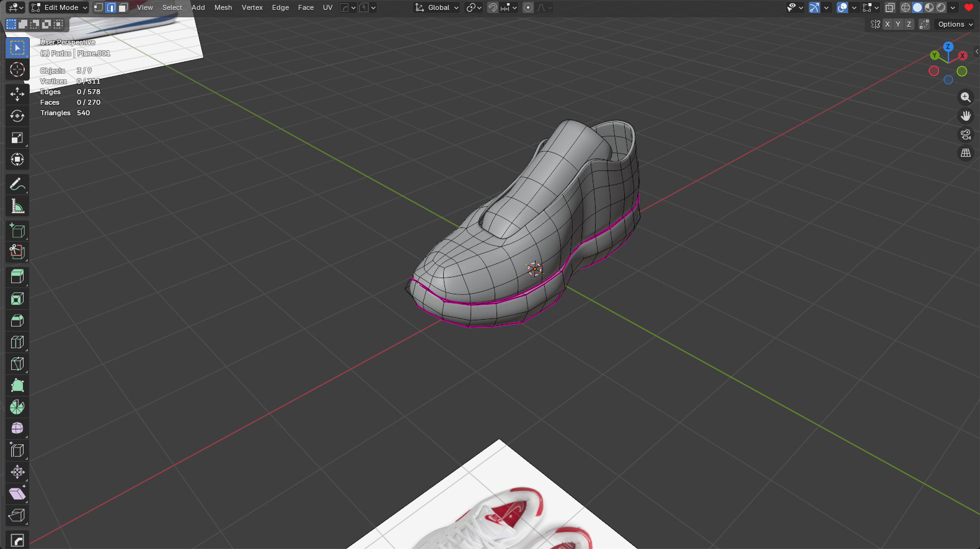This screenshot has height=549, width=980.
Task: Select the Measure tool
Action: (17, 206)
